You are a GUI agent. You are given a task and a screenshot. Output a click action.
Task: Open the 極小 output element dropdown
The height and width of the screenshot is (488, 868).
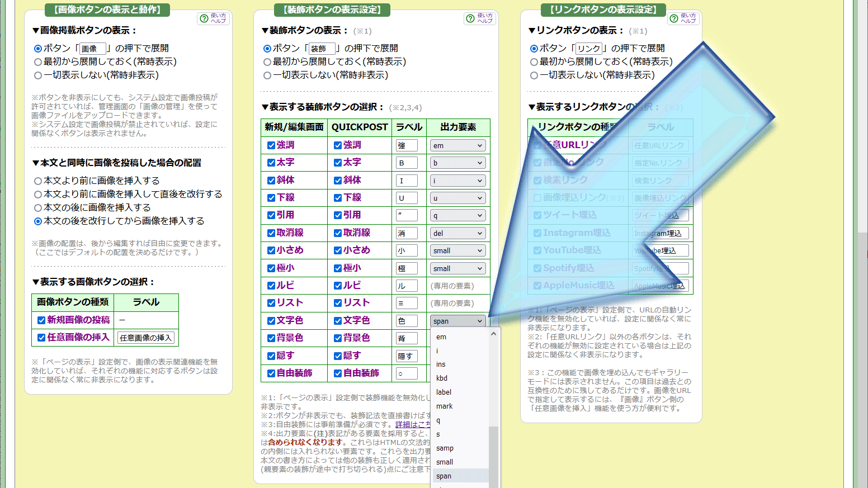pyautogui.click(x=458, y=268)
